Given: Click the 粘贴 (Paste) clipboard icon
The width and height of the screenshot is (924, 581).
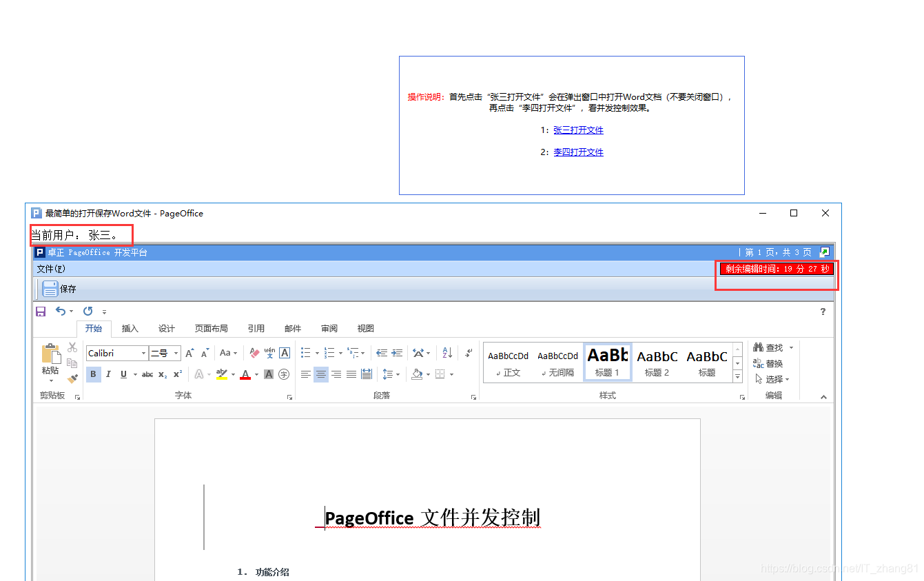Looking at the screenshot, I should pos(51,354).
